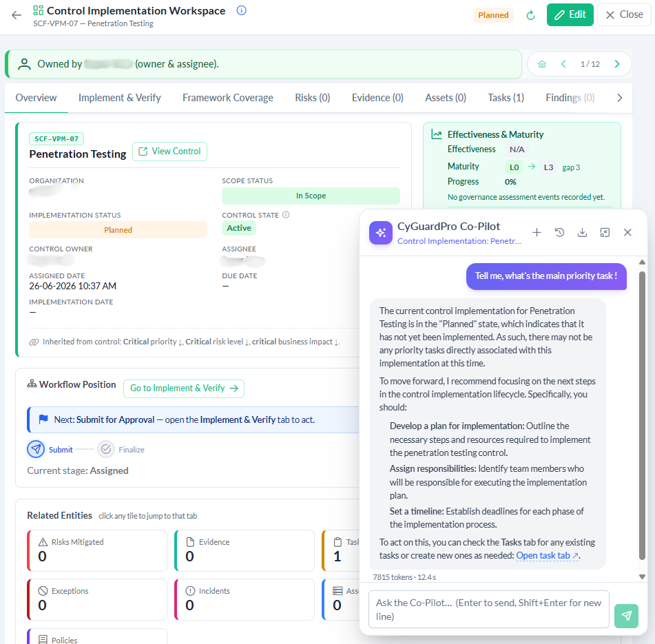
Task: Click the Workflow Position hierarchy icon
Action: (x=32, y=384)
